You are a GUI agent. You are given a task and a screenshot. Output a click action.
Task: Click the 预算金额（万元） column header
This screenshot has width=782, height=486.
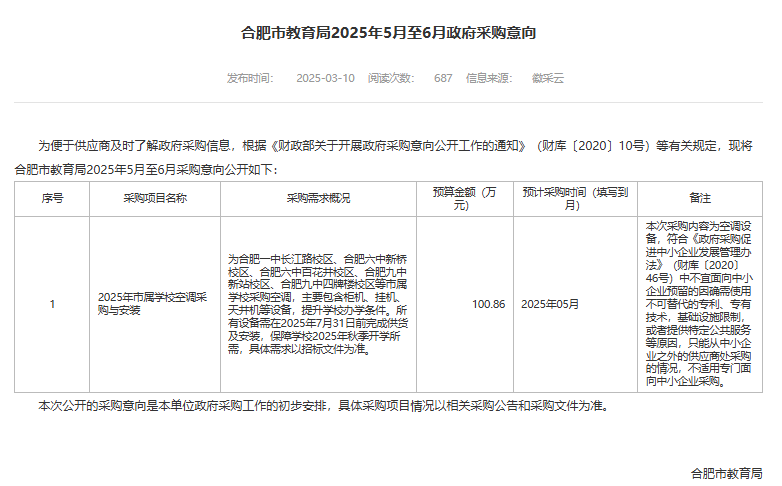pos(464,199)
